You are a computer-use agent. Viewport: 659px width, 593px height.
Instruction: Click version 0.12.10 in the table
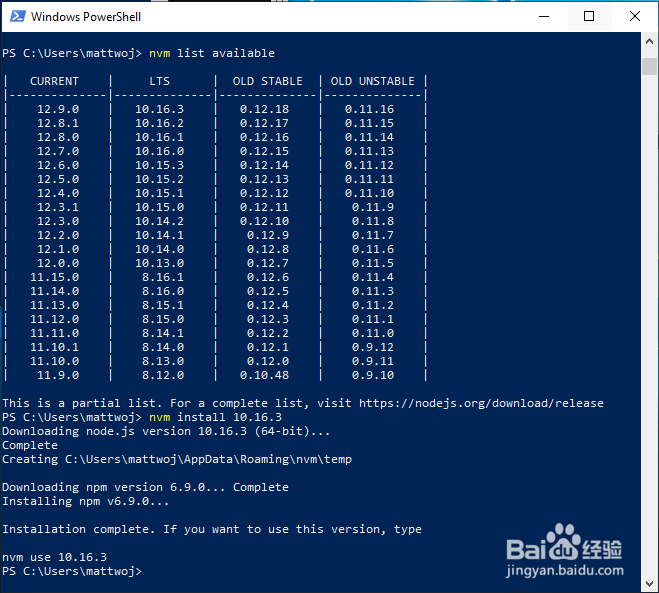[x=264, y=221]
